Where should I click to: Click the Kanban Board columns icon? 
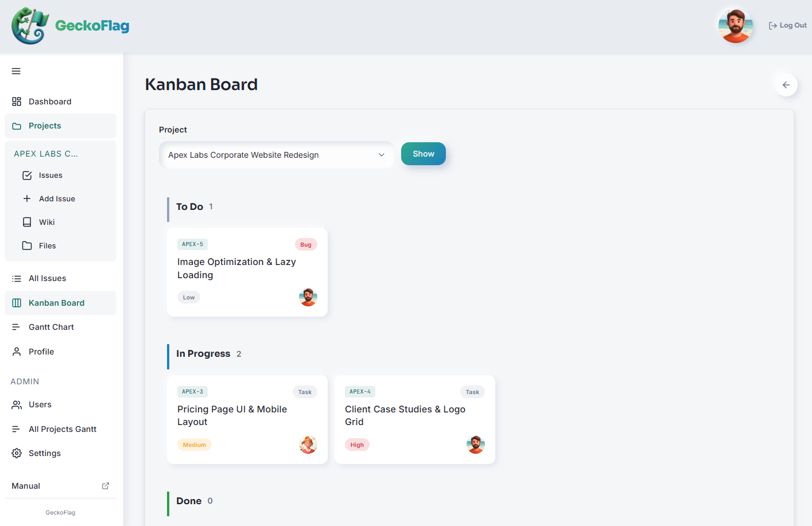17,303
